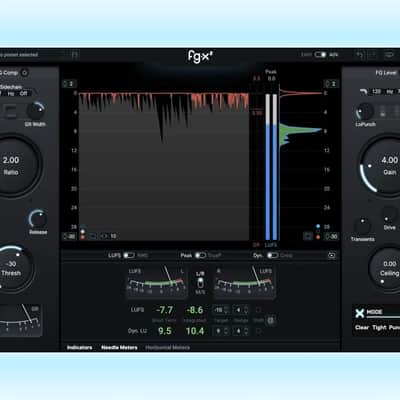The image size is (400, 400).
Task: Click the fgx logo
Action: coord(200,56)
